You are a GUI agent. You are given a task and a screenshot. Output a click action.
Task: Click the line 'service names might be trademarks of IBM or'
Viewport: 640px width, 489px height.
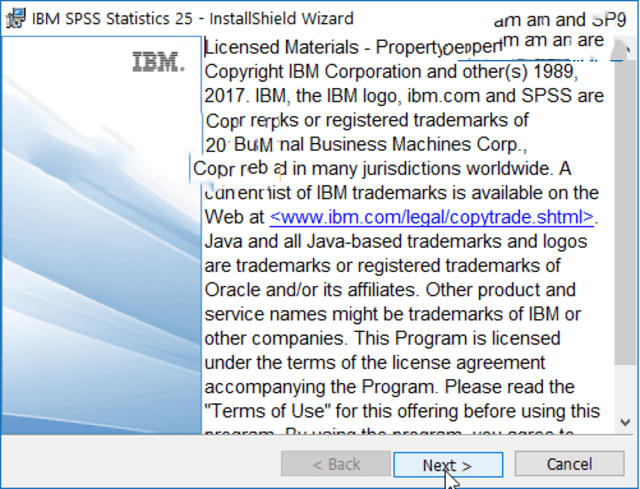pos(392,314)
